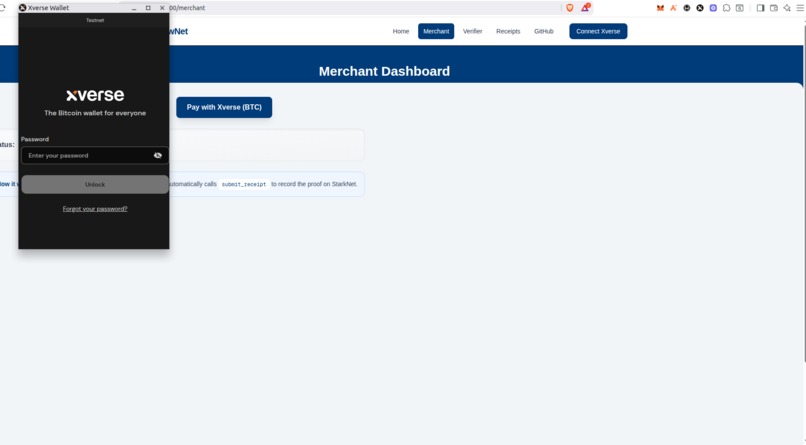Screen dimensions: 806x445
Task: Open Verifier nav item
Action: point(472,31)
